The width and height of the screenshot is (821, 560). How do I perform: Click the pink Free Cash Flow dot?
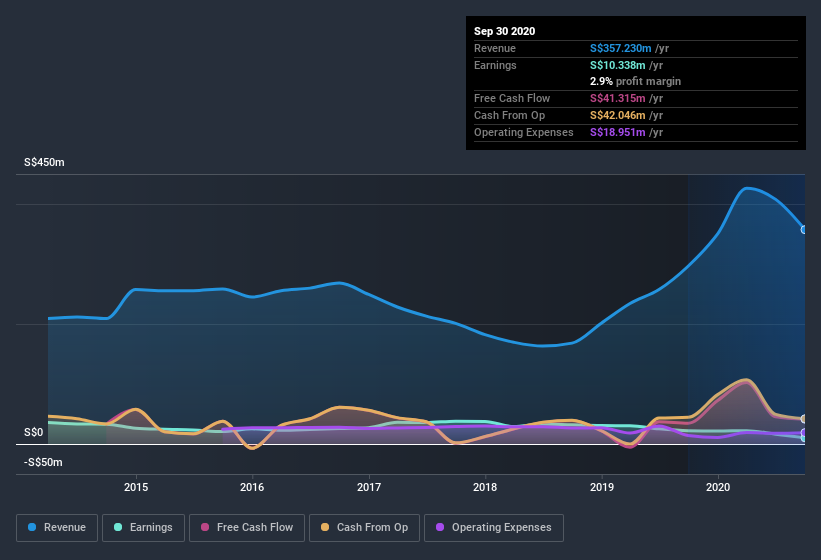[205, 527]
